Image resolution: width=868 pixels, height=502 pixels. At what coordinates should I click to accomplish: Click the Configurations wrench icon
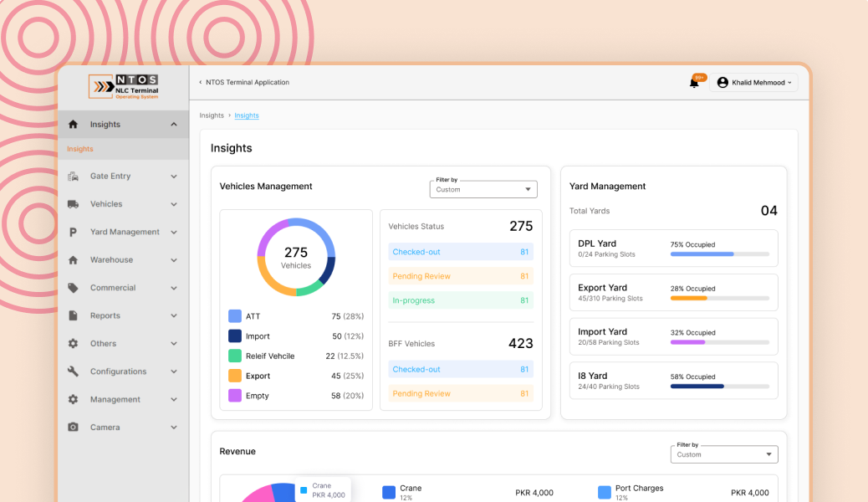(73, 371)
